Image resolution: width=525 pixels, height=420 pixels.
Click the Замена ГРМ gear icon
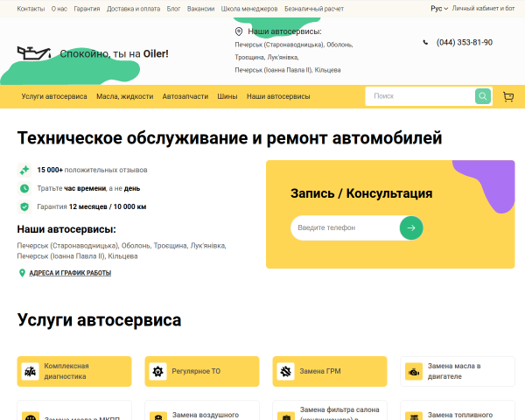[x=285, y=371]
